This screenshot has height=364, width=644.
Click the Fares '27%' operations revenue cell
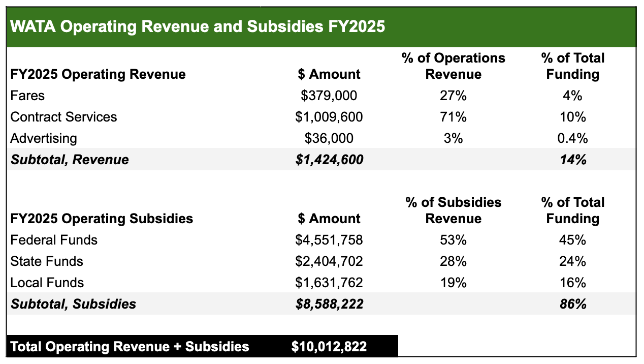[x=453, y=96]
